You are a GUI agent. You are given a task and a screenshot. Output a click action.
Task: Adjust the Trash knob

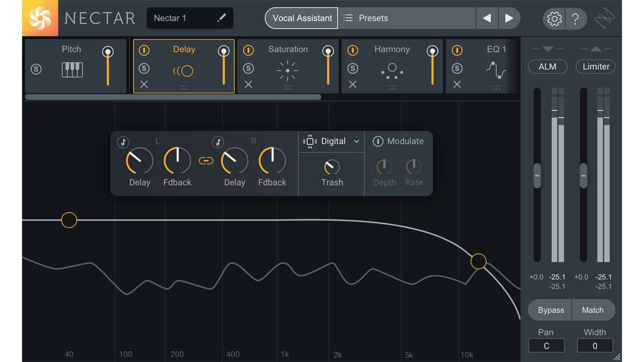tap(332, 167)
